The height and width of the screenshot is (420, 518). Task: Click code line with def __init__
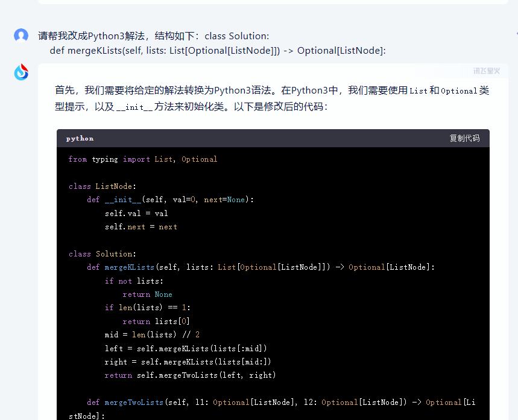point(171,200)
